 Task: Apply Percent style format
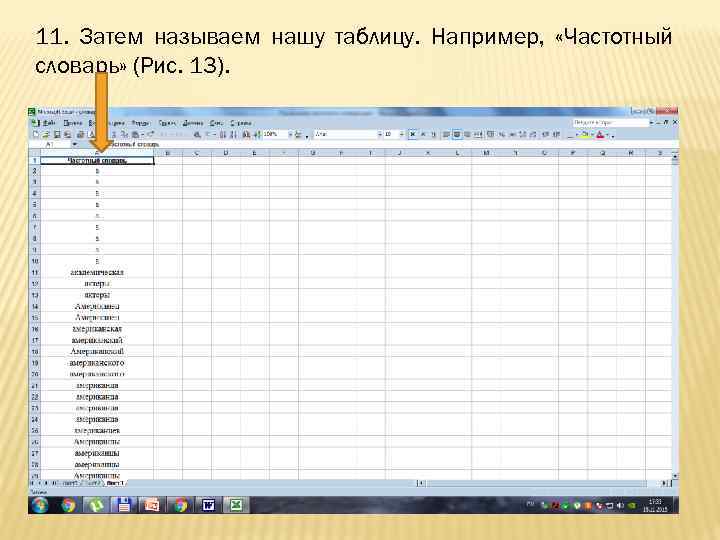tap(502, 134)
